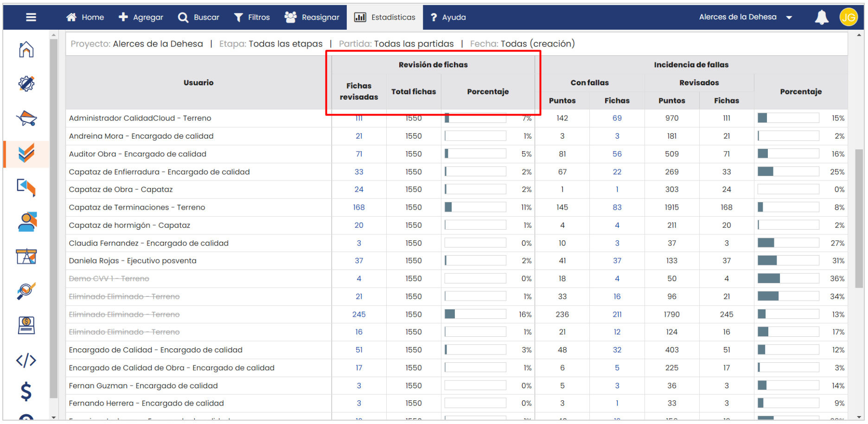Open the magnifier-with-checkmark inspection module
Screen dimensions: 868x424
pos(26,291)
